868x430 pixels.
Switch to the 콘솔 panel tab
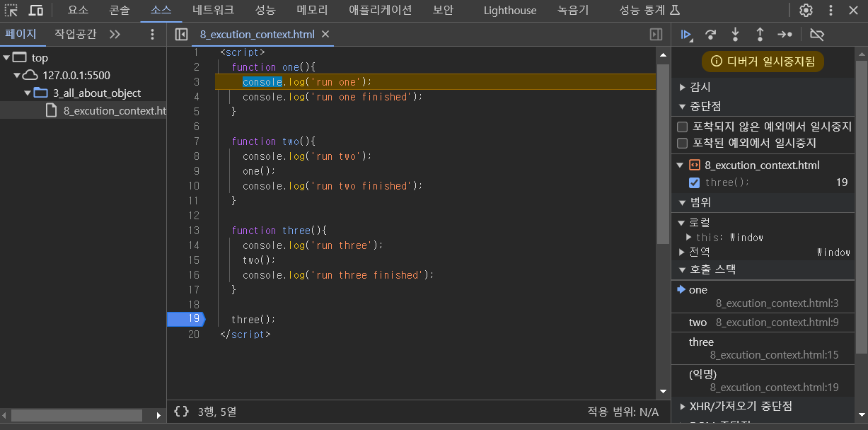point(120,11)
